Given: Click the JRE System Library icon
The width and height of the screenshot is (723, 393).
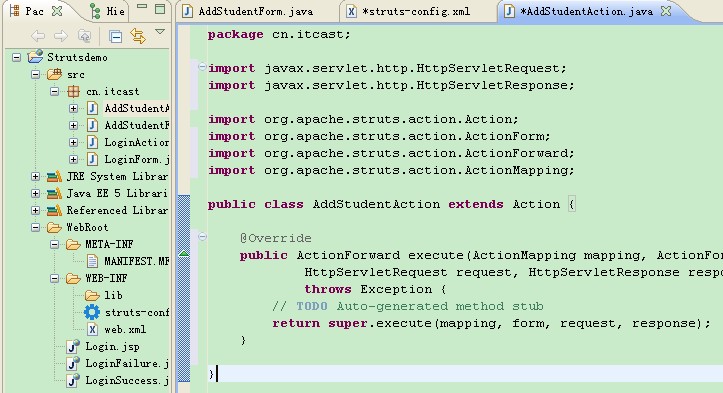Looking at the screenshot, I should coord(54,176).
